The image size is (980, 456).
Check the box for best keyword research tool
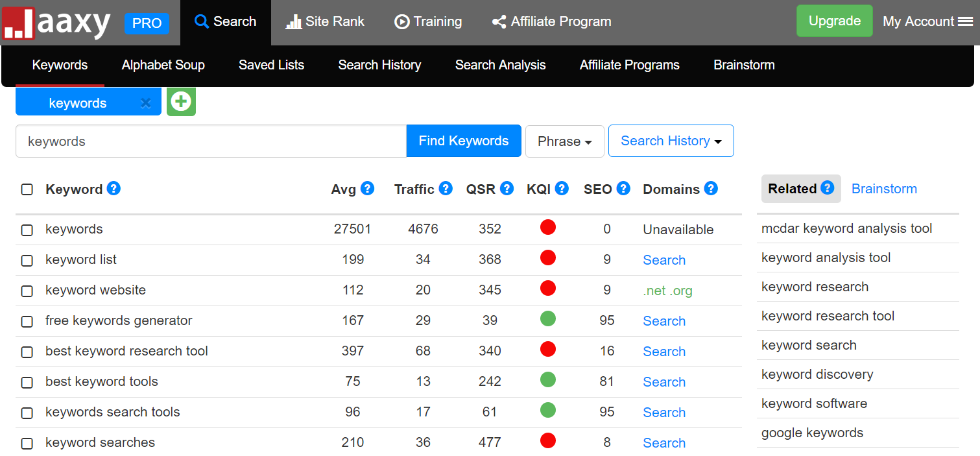pos(27,352)
